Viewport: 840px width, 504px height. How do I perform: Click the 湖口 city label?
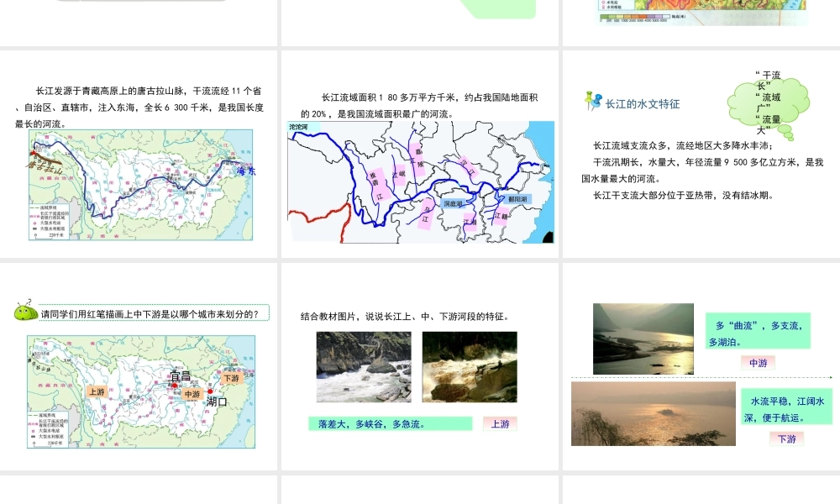tap(217, 402)
